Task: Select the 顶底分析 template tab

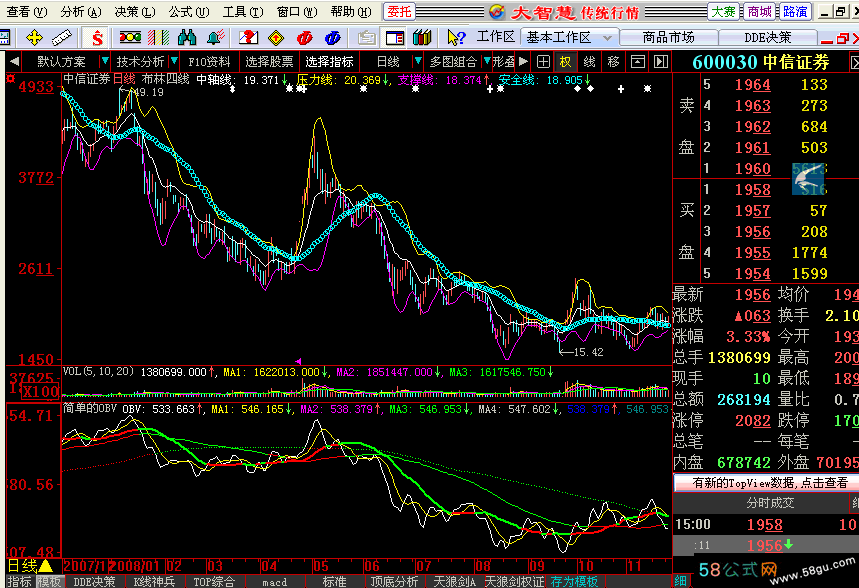Action: tap(394, 581)
